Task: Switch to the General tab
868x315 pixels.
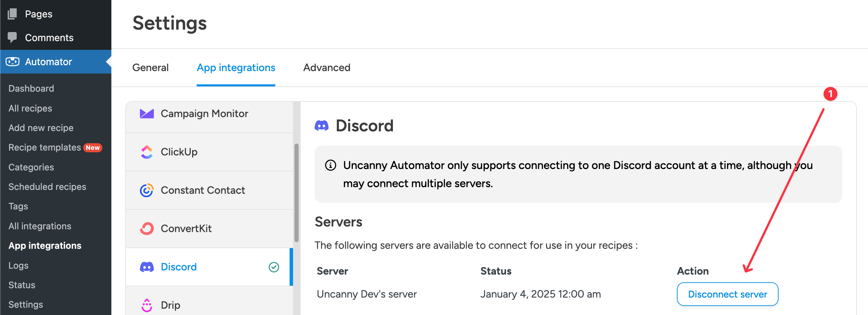Action: coord(150,68)
